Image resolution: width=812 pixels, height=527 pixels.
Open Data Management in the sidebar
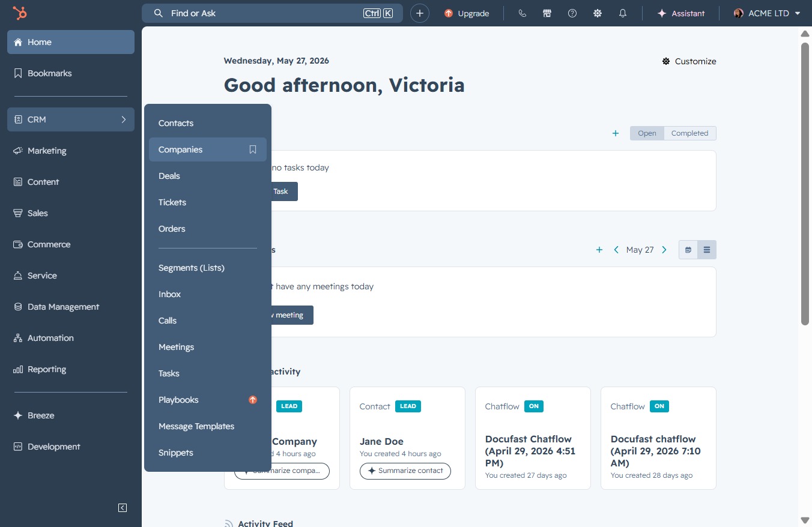(x=71, y=307)
